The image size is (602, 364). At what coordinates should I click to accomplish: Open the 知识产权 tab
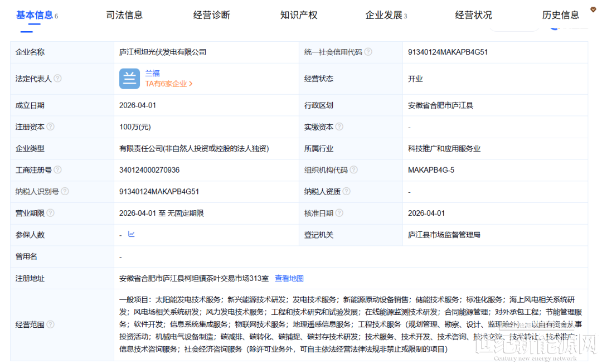[299, 15]
